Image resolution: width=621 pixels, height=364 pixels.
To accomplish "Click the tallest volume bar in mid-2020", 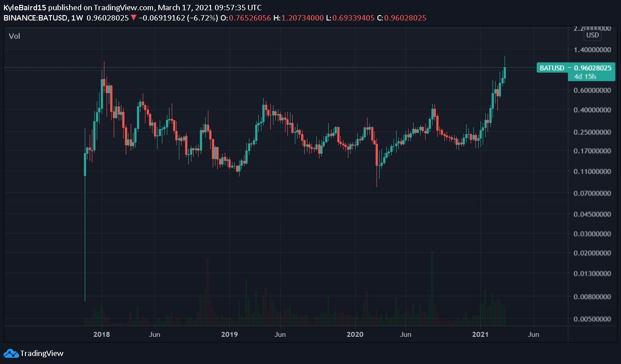I will point(432,288).
